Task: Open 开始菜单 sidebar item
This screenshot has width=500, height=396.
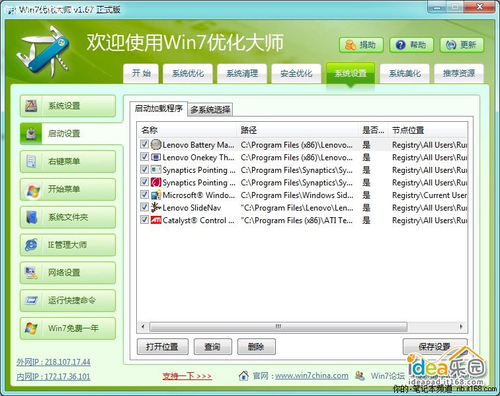Action: point(68,189)
